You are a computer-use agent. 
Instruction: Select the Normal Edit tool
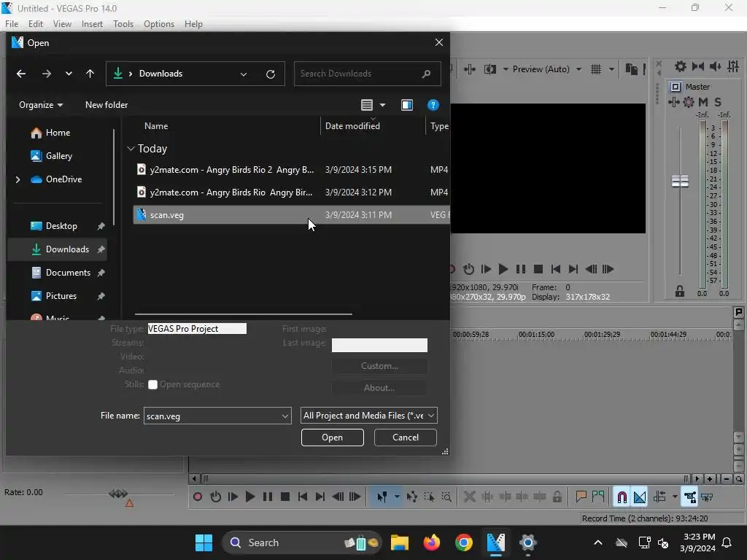tap(382, 497)
